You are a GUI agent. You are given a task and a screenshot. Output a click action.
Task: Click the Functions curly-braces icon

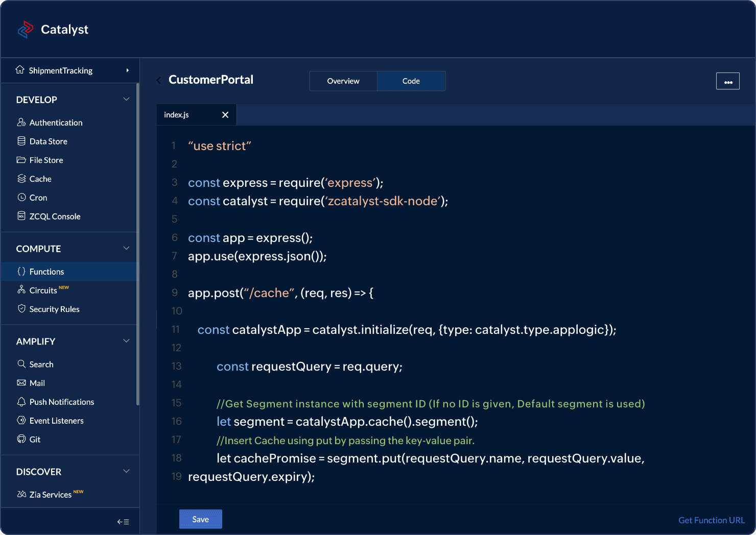(21, 271)
